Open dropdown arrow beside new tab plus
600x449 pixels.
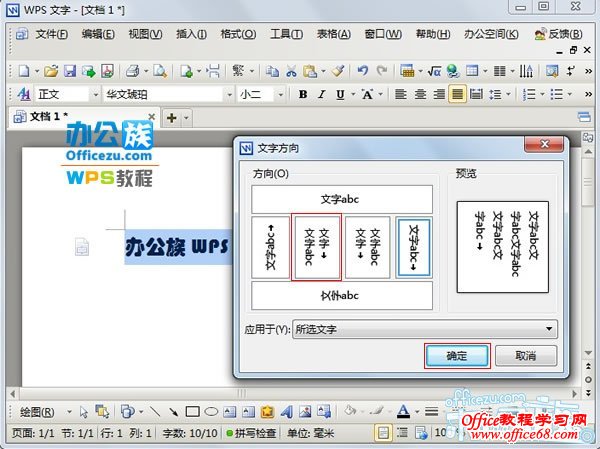pyautogui.click(x=186, y=118)
